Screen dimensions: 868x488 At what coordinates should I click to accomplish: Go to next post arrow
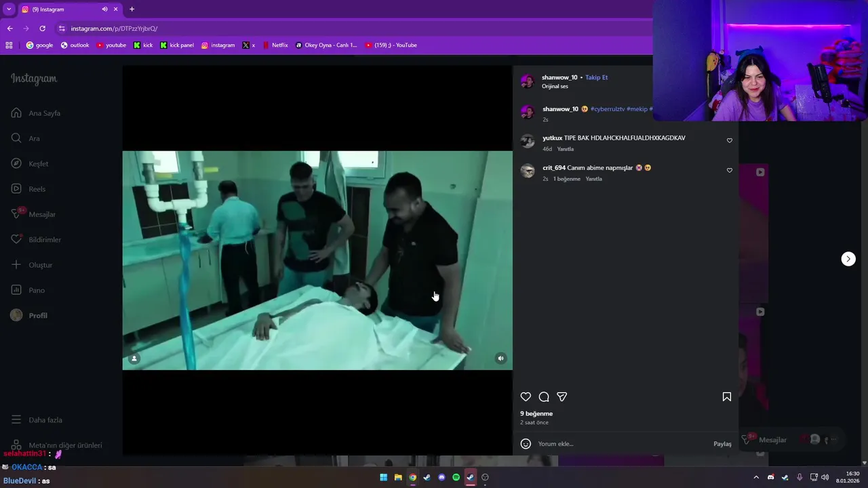(x=848, y=259)
